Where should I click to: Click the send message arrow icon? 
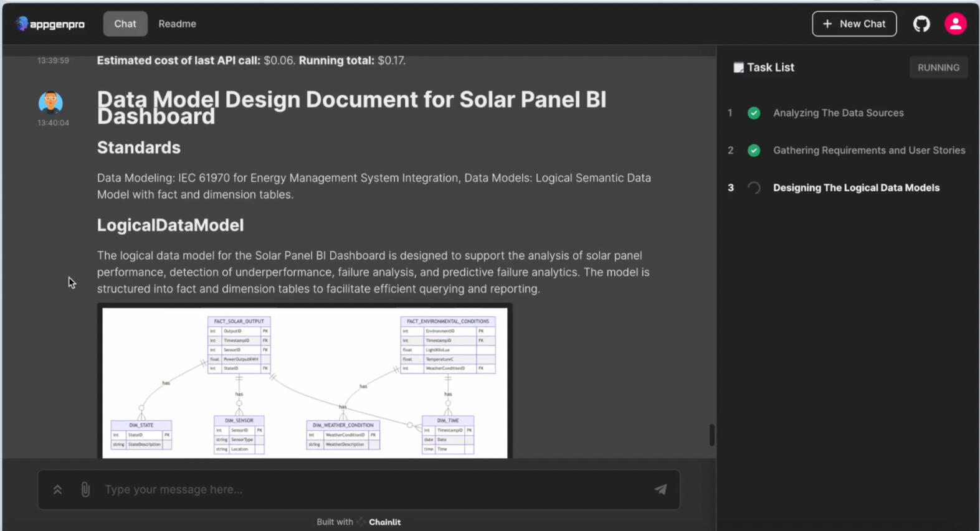point(660,490)
